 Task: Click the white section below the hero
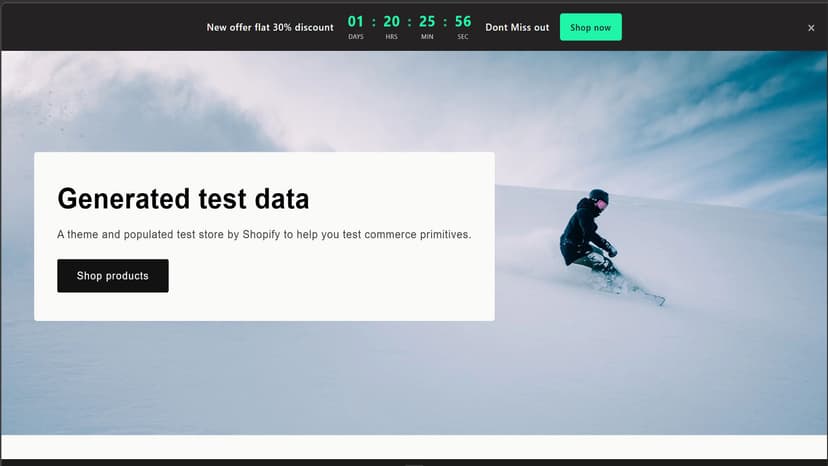(414, 447)
